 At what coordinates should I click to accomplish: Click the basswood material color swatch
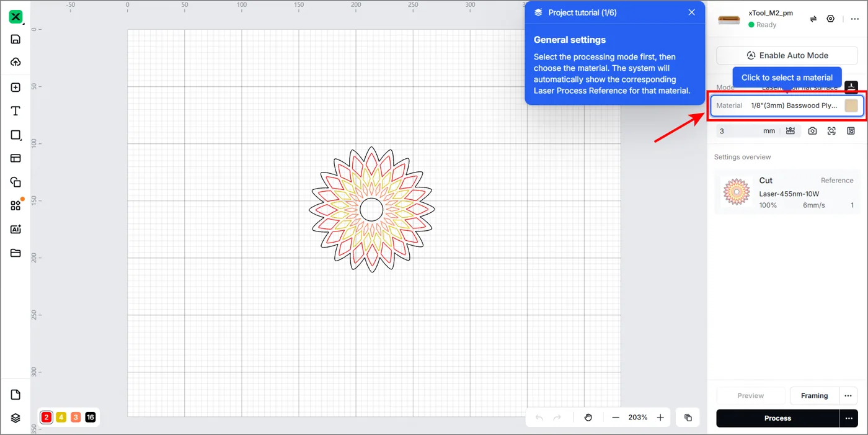(851, 105)
